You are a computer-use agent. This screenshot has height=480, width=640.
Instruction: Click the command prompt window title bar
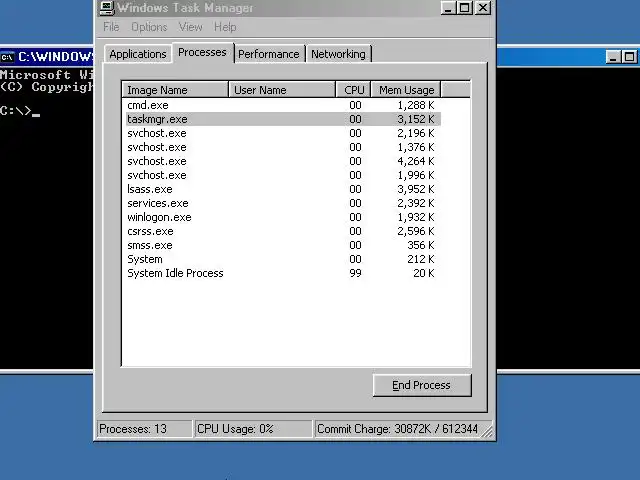coord(551,57)
